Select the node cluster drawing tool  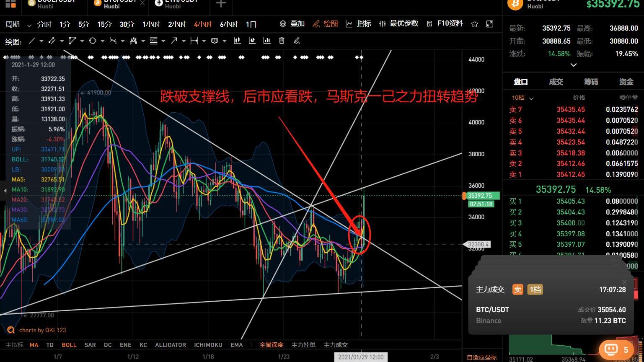point(133,41)
